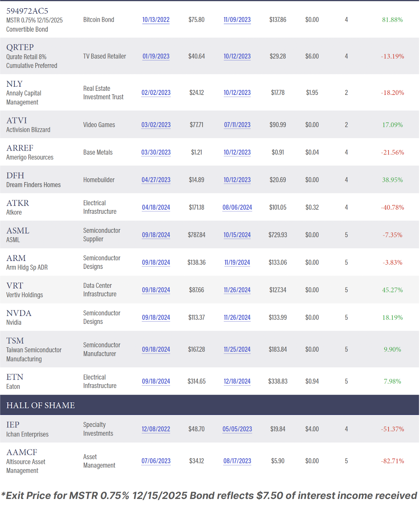Open the 10/13/2022 entry date link
420x506 pixels.
coord(156,20)
